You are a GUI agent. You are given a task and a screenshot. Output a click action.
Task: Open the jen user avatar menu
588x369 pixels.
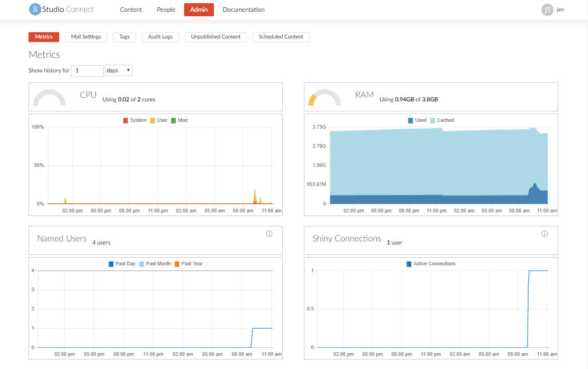pos(547,10)
